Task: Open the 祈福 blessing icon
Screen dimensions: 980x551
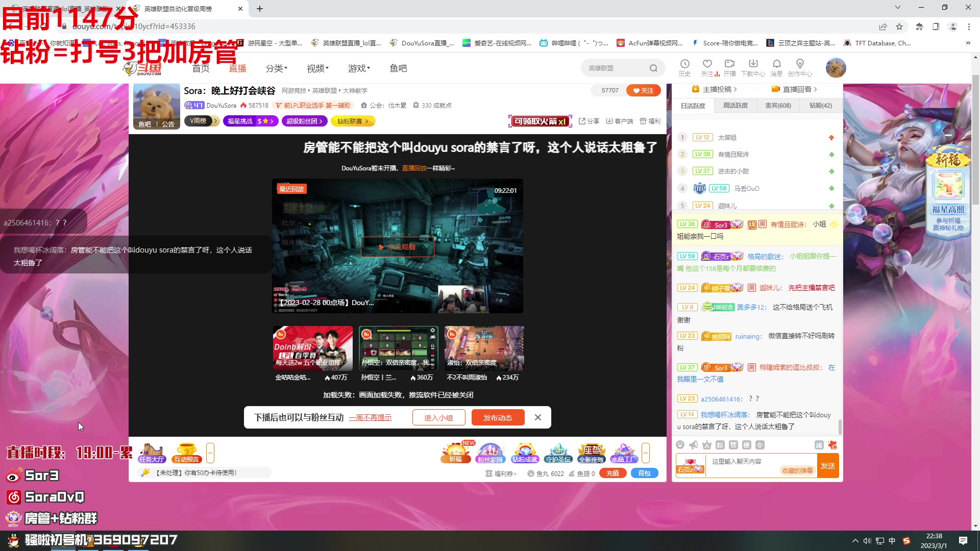Action: click(455, 453)
